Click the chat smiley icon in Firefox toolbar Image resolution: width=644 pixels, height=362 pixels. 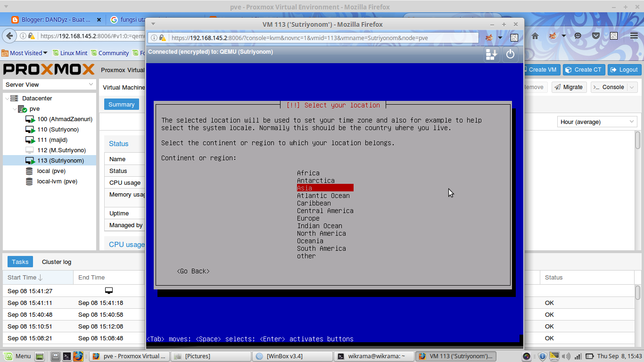578,36
